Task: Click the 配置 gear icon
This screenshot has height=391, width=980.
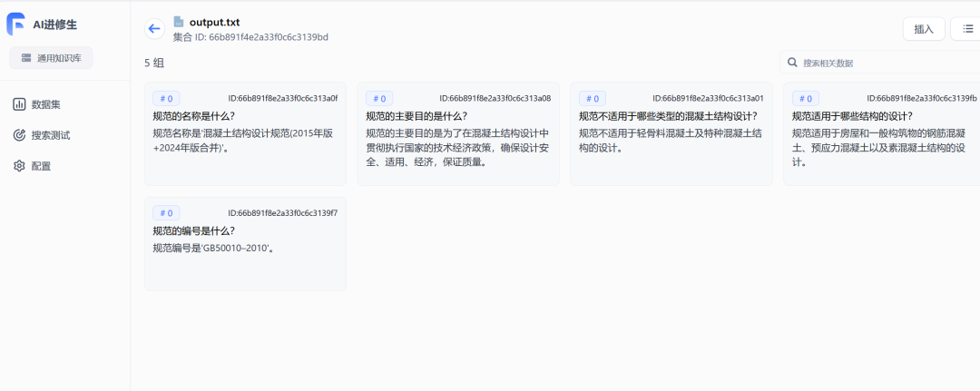Action: click(x=19, y=166)
